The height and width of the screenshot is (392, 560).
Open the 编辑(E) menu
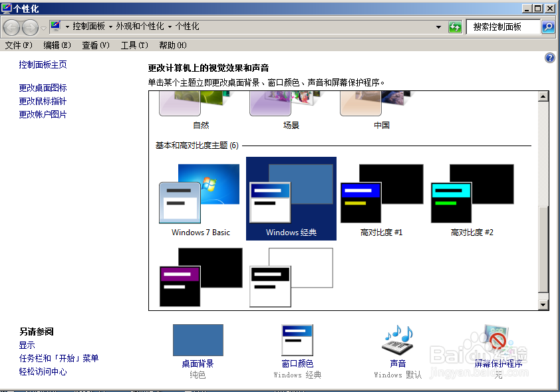point(57,45)
